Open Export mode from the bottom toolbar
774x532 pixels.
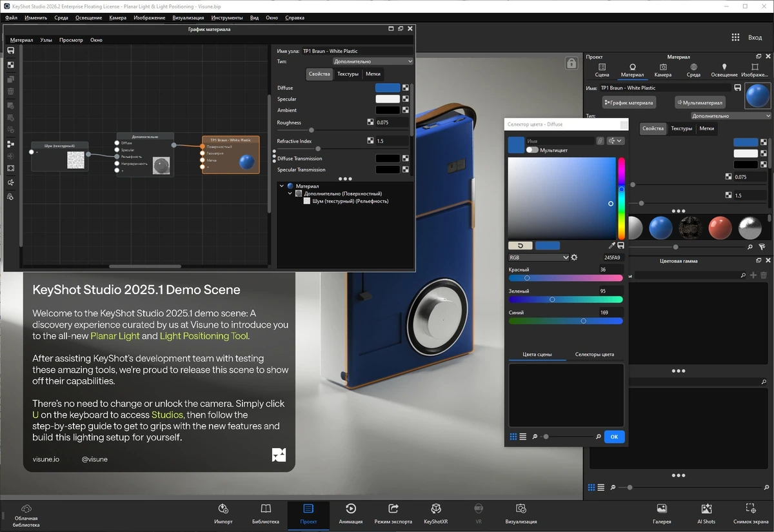click(393, 514)
